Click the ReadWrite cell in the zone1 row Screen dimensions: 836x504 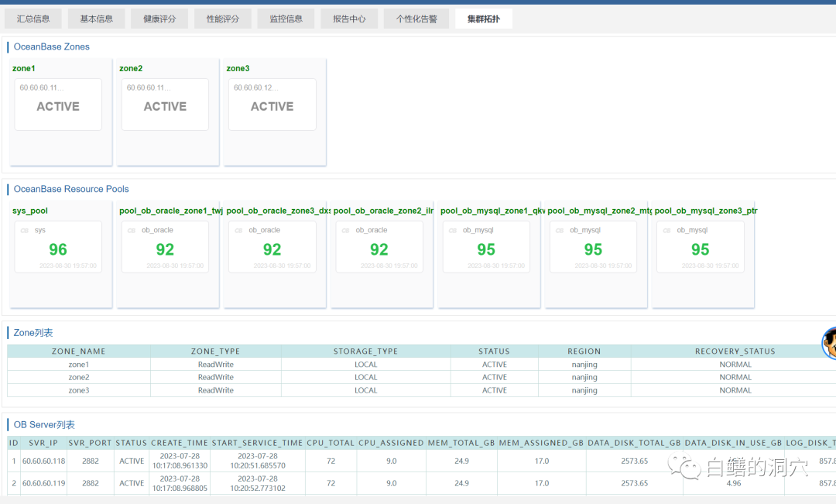(x=215, y=365)
